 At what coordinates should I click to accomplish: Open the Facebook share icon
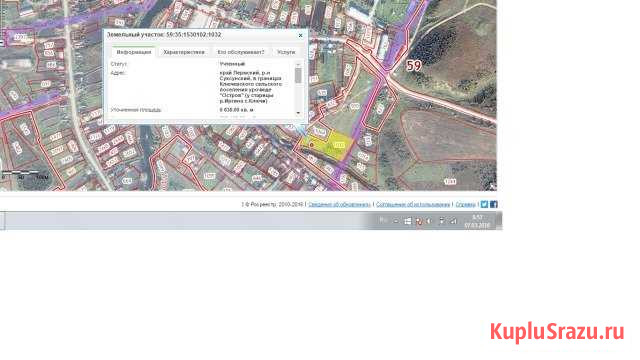(493, 204)
